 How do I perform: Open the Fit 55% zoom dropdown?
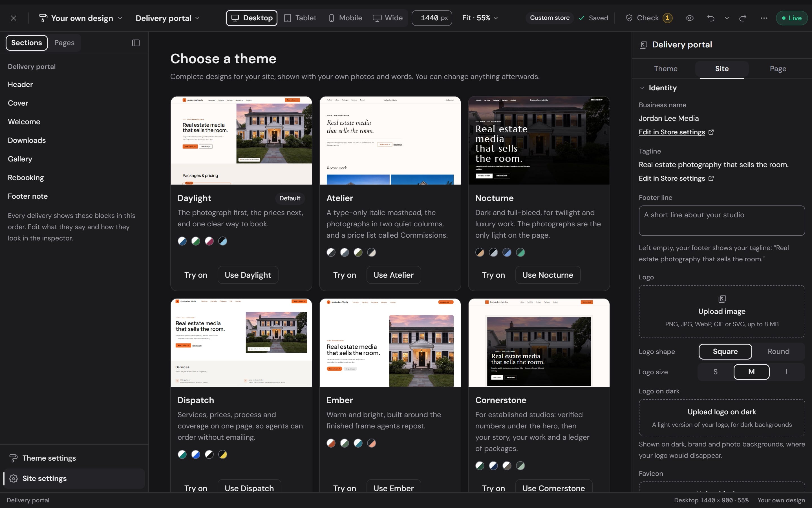click(x=480, y=18)
